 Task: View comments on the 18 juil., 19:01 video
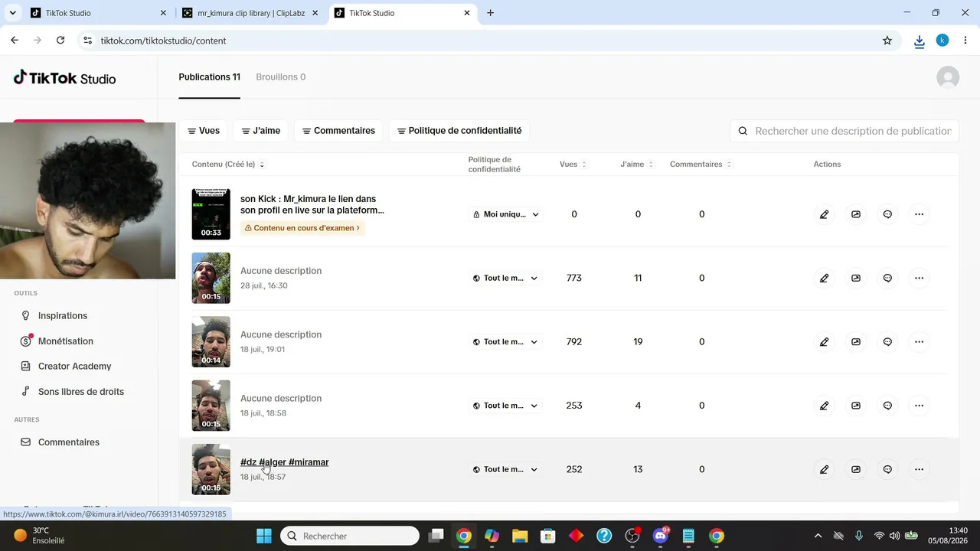pyautogui.click(x=887, y=342)
